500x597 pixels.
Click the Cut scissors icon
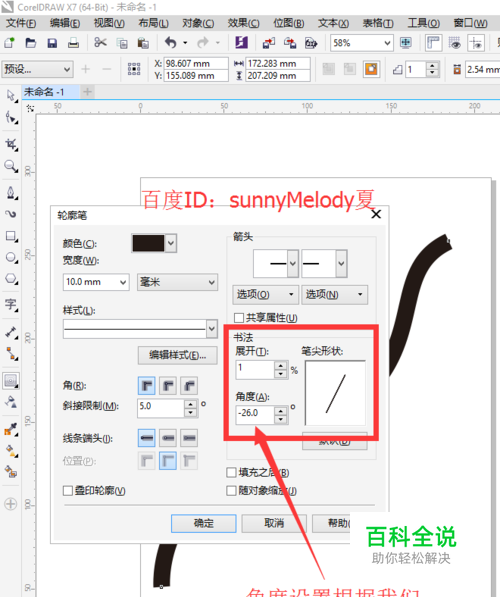tap(100, 43)
